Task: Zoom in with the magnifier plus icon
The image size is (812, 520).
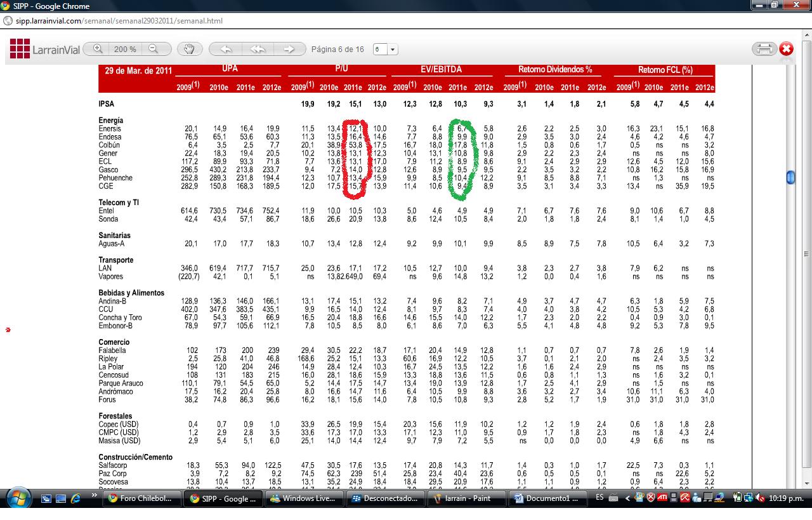Action: [98, 49]
